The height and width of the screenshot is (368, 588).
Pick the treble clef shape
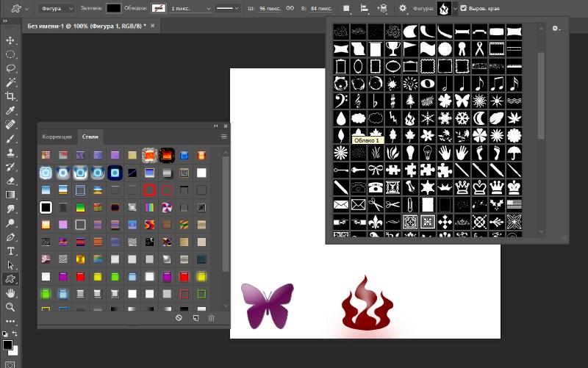358,101
